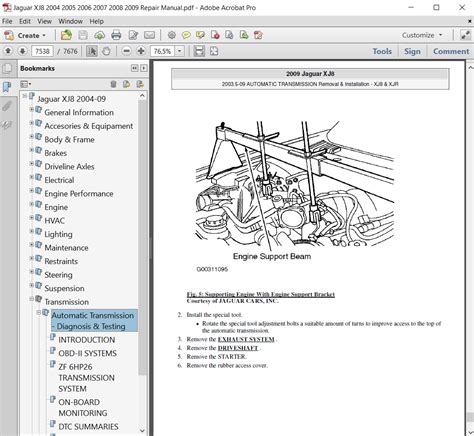This screenshot has width=474, height=436.
Task: Click the Extract pages toolbar icon
Action: [x=229, y=35]
